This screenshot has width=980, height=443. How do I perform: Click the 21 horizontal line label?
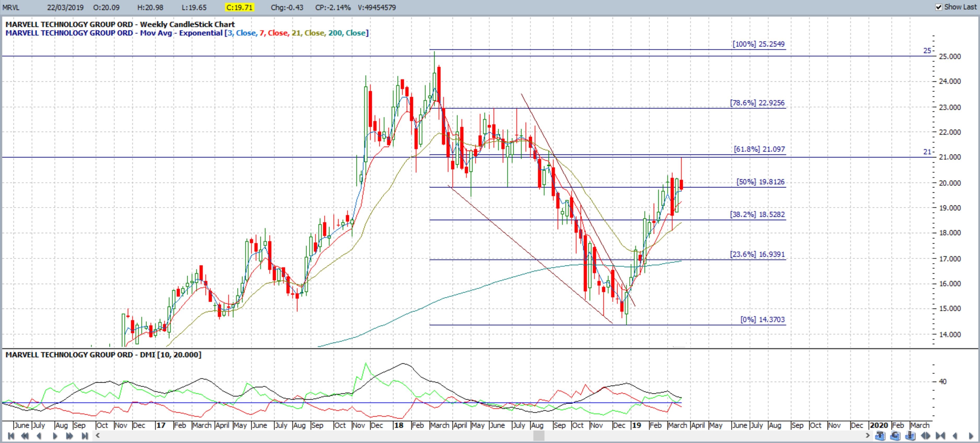click(x=927, y=152)
